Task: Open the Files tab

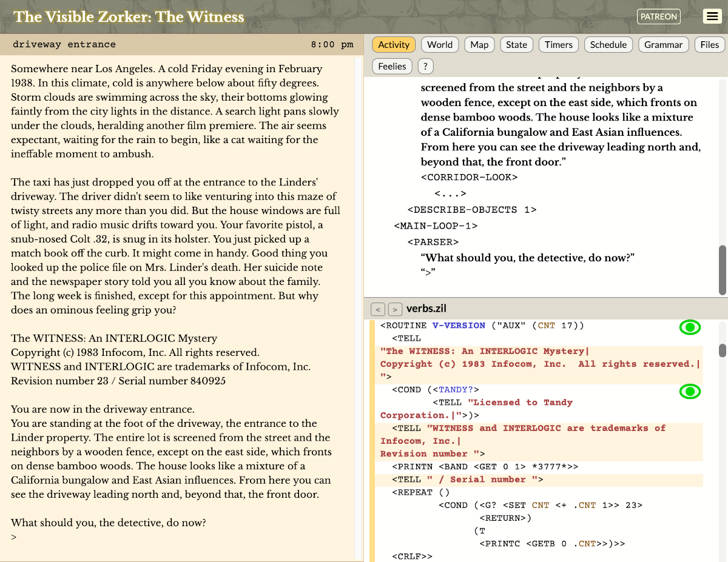Action: click(710, 44)
